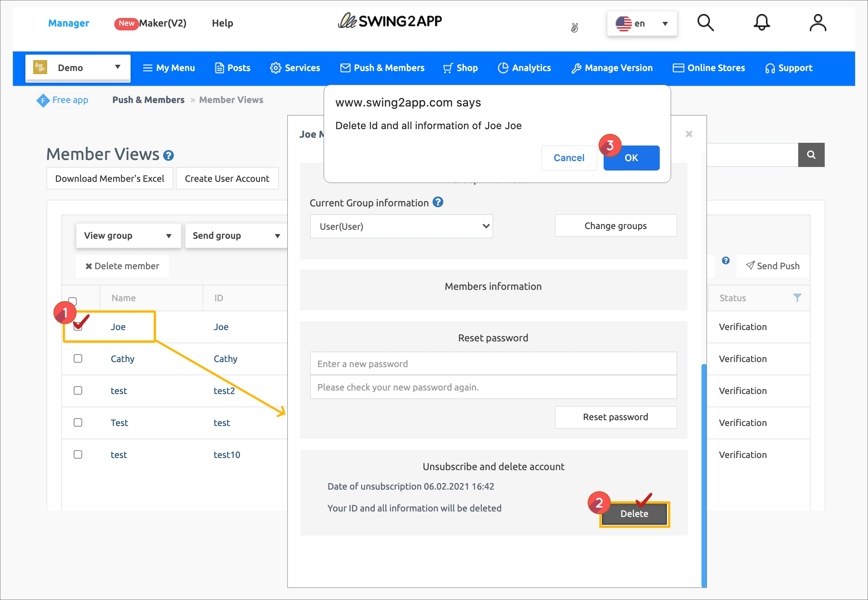This screenshot has height=600, width=868.
Task: Click the magnifier search icon in header
Action: pos(705,23)
